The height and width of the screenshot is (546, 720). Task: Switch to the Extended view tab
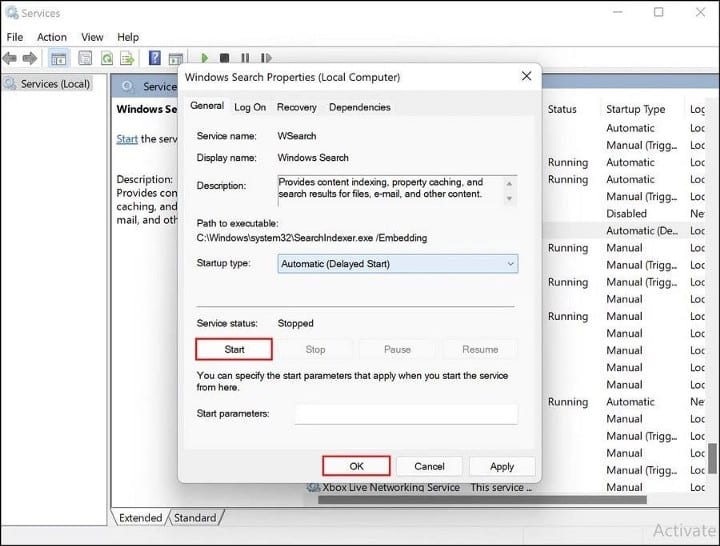coord(140,518)
